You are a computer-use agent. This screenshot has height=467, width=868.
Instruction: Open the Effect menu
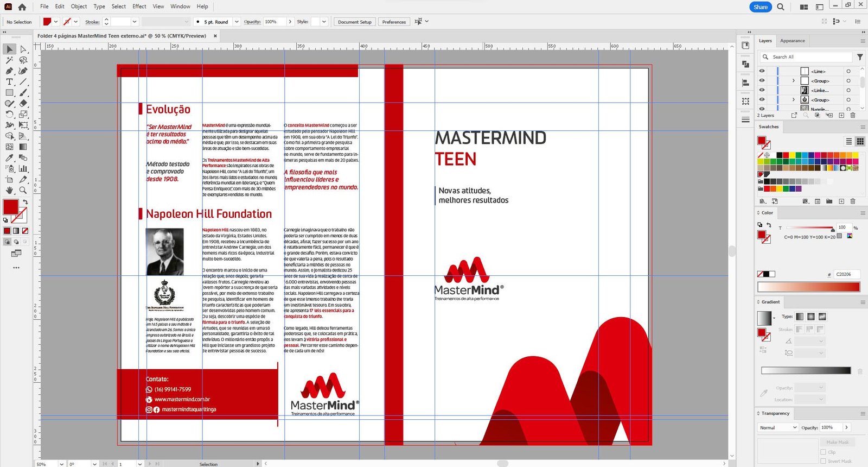139,7
